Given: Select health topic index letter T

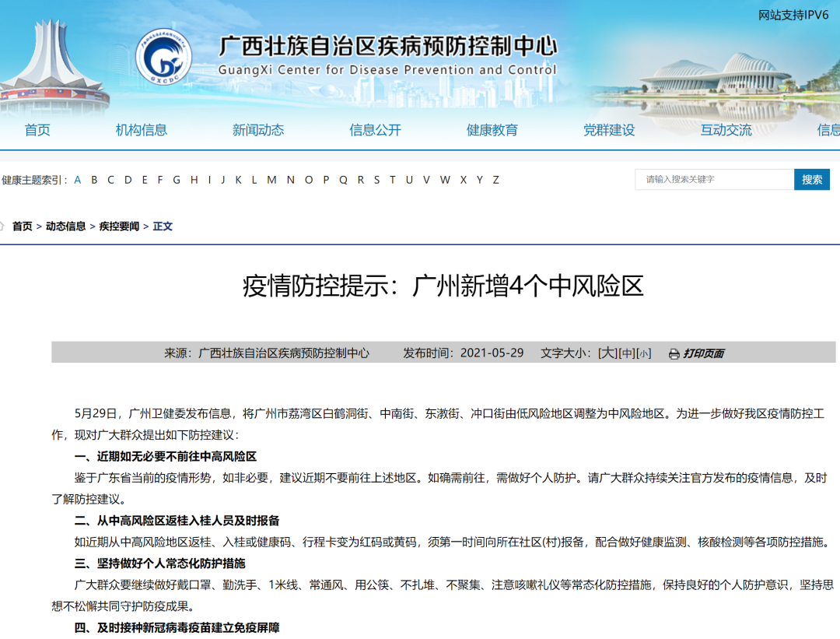Looking at the screenshot, I should point(393,180).
